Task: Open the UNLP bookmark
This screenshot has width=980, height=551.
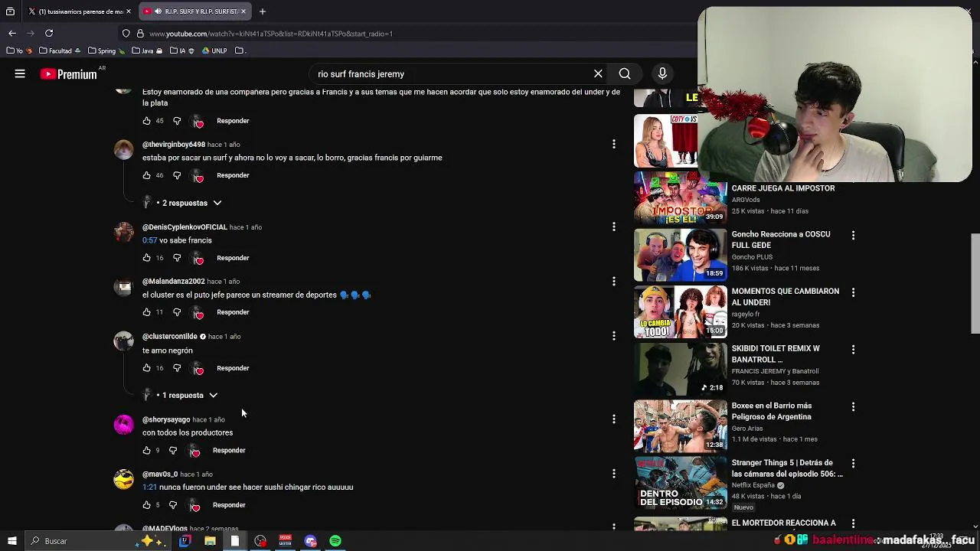Action: tap(214, 51)
